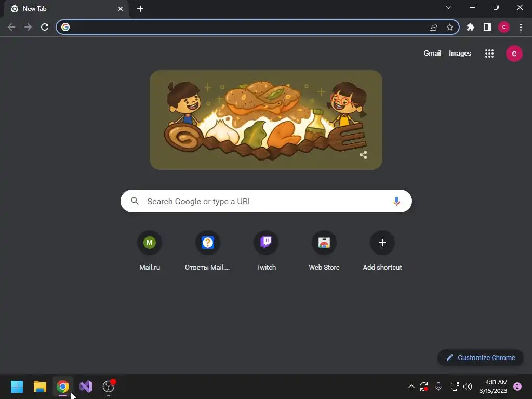Image resolution: width=532 pixels, height=399 pixels.
Task: Click the magnifier icon in the search box
Action: [x=135, y=201]
